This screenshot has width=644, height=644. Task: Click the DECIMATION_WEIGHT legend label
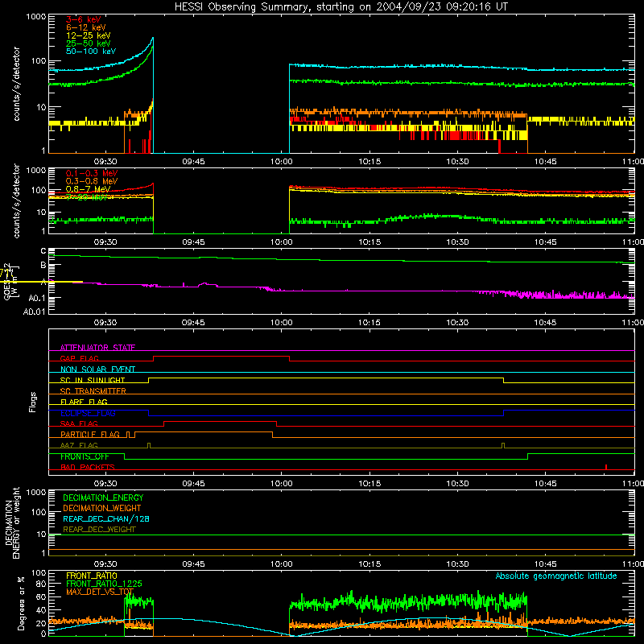click(x=102, y=508)
